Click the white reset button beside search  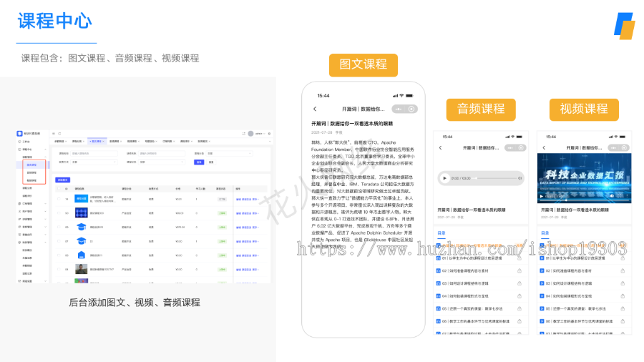click(211, 162)
